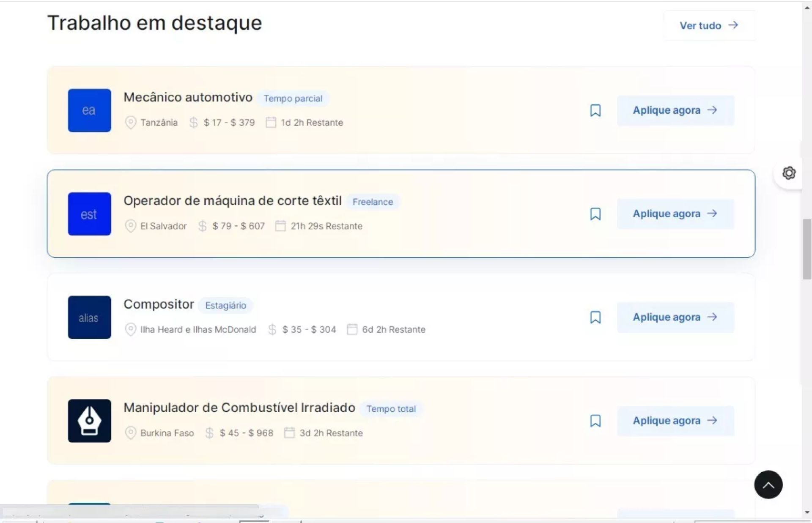Bookmark the Operador de máquina job
Viewport: 812px width, 523px height.
(595, 214)
